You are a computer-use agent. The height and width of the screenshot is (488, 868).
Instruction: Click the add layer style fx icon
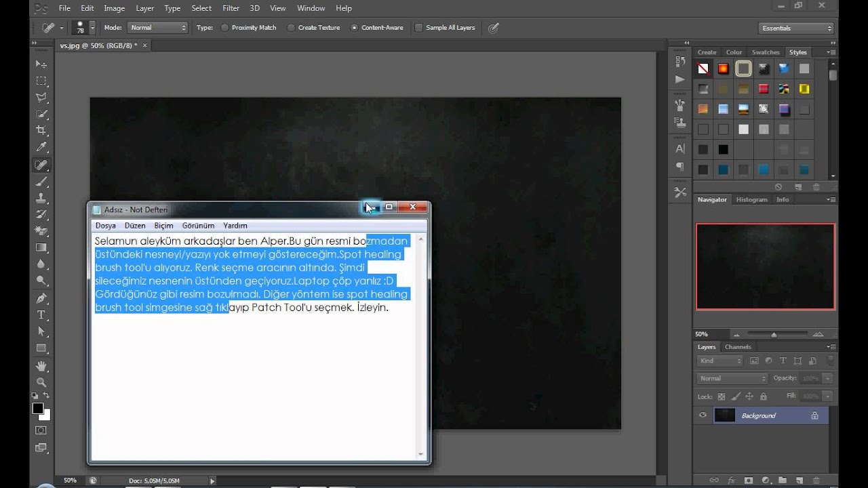pos(731,480)
